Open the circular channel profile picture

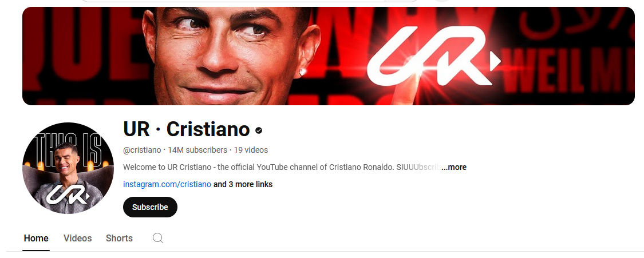(68, 168)
